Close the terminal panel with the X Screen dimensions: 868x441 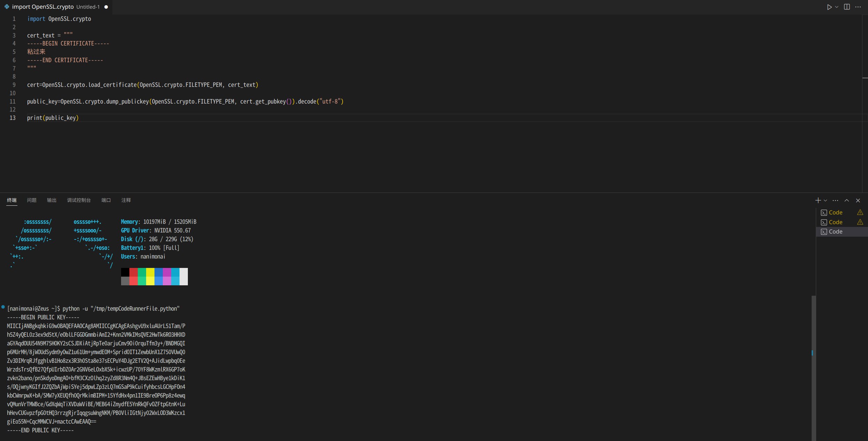pyautogui.click(x=858, y=200)
